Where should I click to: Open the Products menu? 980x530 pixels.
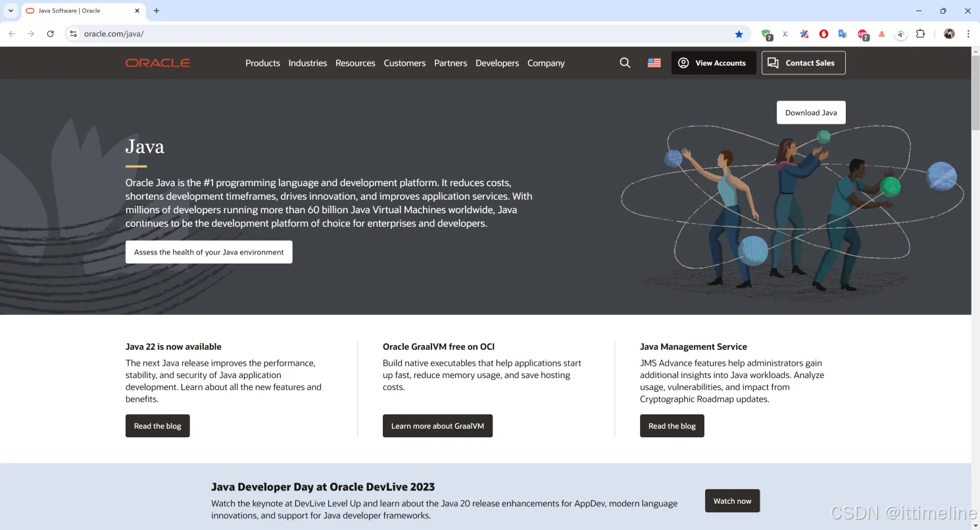point(262,63)
